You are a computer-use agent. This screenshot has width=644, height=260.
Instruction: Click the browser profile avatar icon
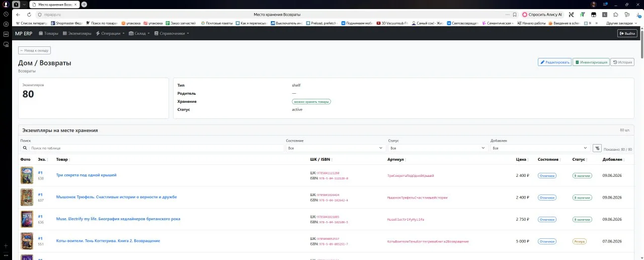[x=594, y=4]
